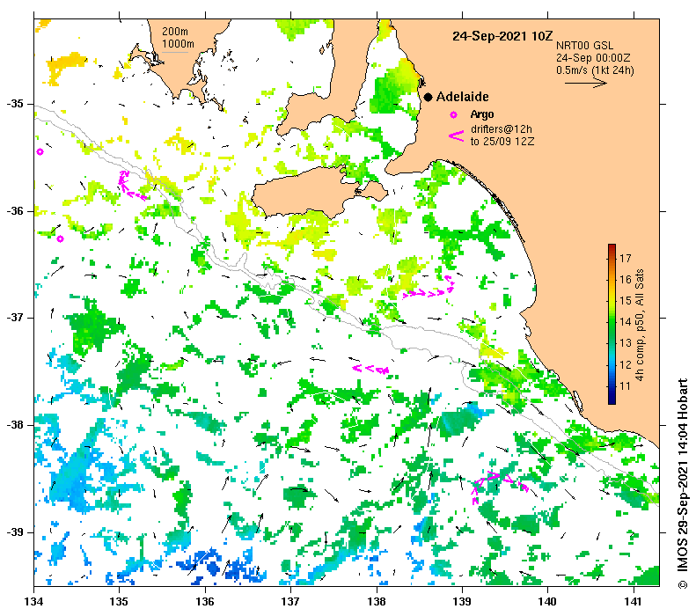The height and width of the screenshot is (616, 696).
Task: Click the '0.5m/s (1kt 24h)' scale text
Action: tap(595, 70)
